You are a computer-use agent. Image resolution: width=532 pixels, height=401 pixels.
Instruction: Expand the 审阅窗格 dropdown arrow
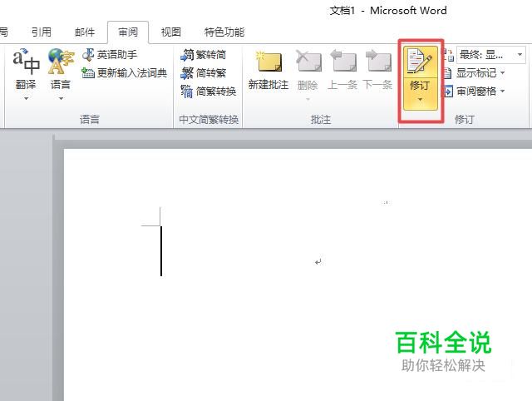(502, 91)
